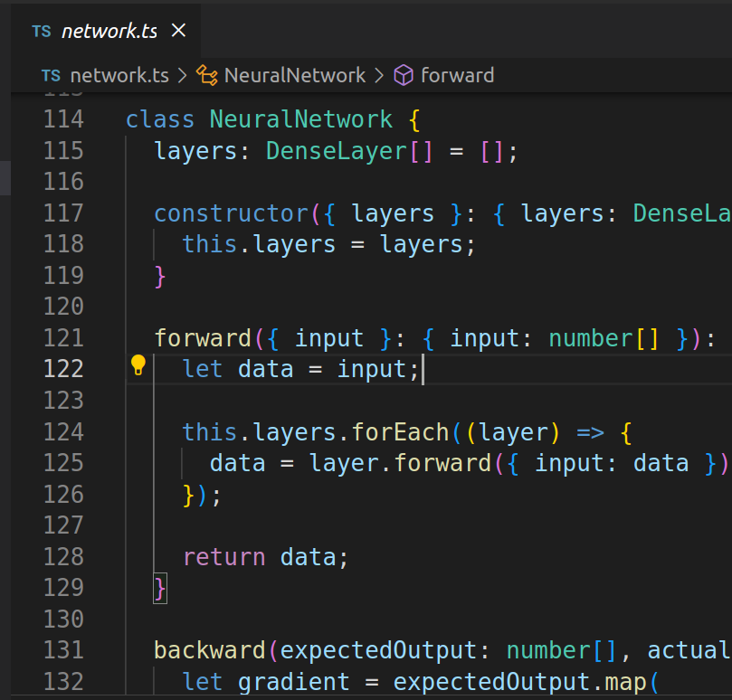This screenshot has width=732, height=700.
Task: Click the TS file icon in breadcrumb
Action: pos(51,75)
